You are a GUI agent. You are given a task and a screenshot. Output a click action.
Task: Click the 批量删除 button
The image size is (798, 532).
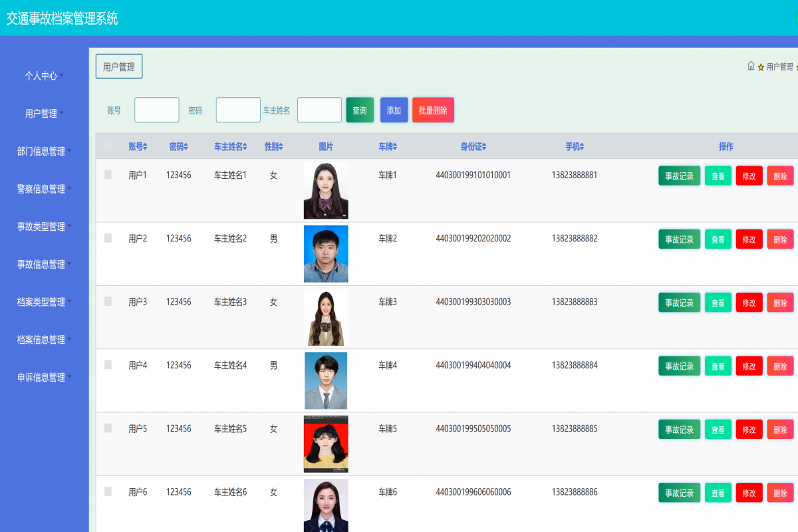[433, 110]
